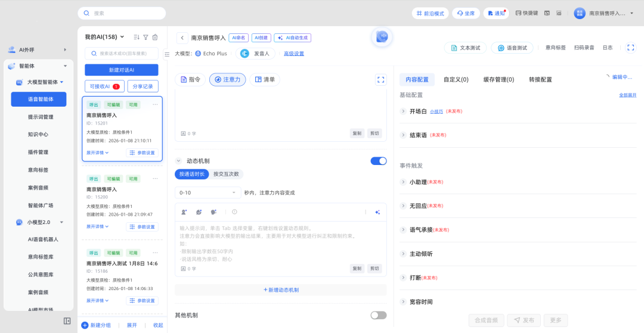
Task: Click the info circle icon in prompt toolbar
Action: (234, 212)
